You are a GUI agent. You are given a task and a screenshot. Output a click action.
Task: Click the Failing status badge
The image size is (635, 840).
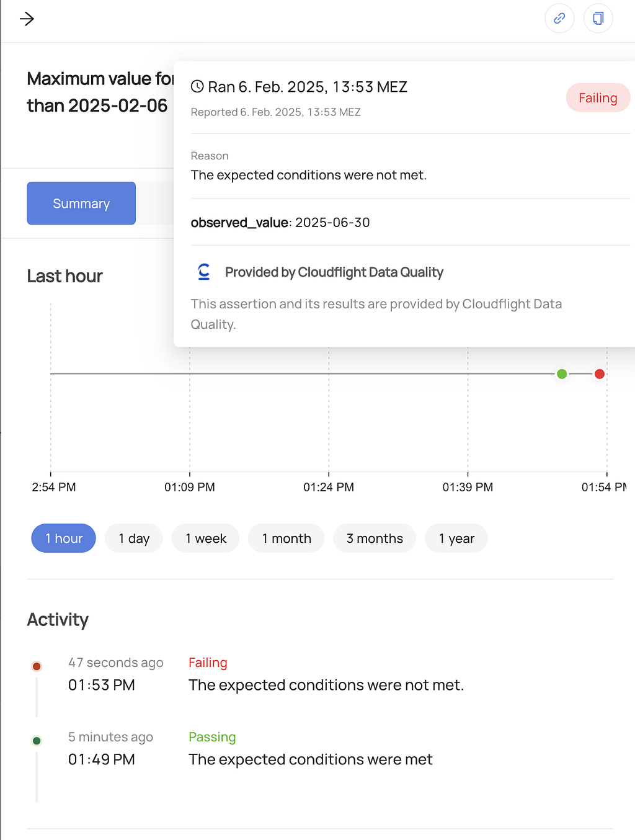pyautogui.click(x=598, y=97)
